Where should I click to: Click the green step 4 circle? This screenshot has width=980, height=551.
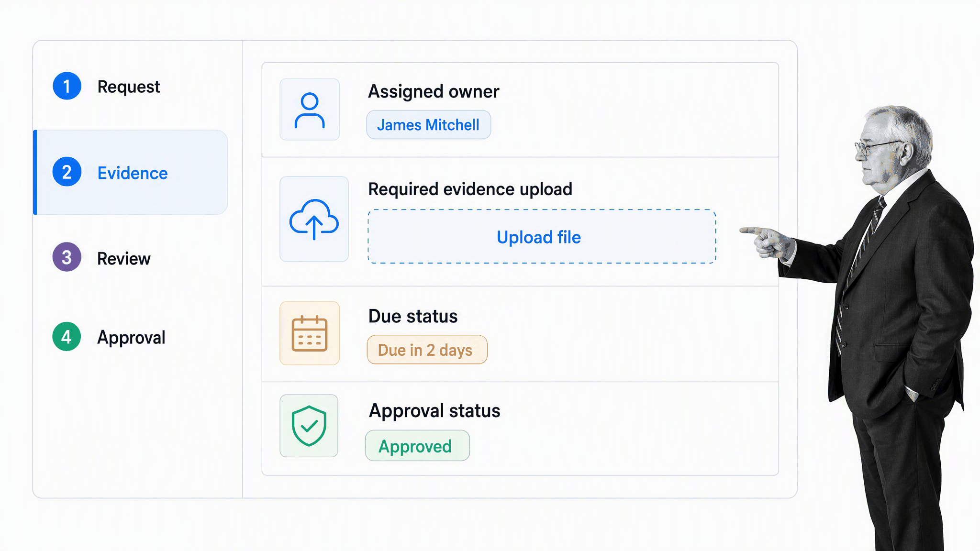[x=67, y=337]
